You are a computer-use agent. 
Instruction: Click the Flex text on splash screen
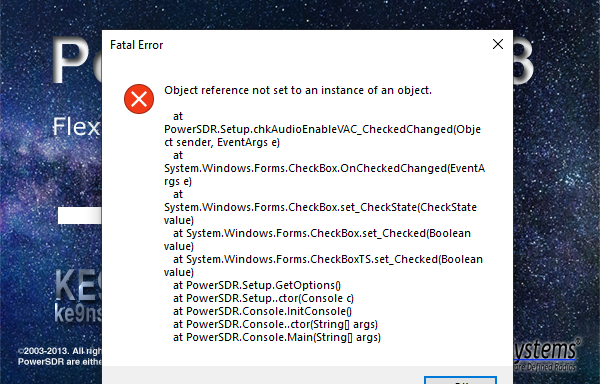77,127
